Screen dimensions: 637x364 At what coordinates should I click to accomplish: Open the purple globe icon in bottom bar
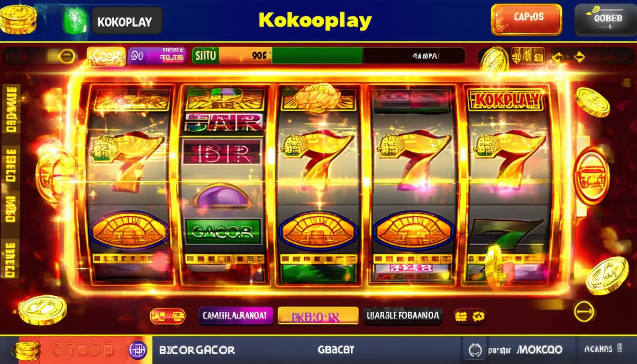(x=138, y=350)
